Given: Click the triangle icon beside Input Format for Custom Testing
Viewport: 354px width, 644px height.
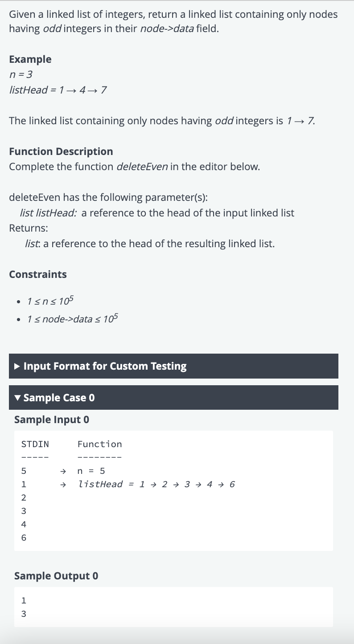Looking at the screenshot, I should [17, 366].
